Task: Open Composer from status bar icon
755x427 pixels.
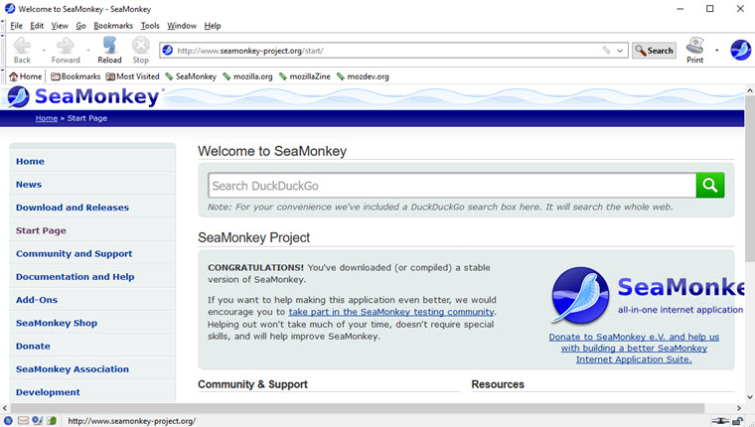Action: coord(38,421)
